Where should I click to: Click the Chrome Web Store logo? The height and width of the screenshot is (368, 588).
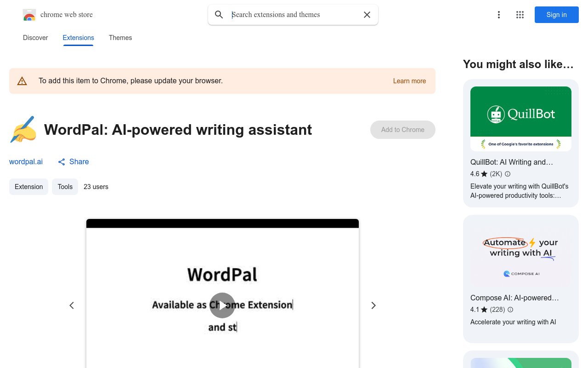[29, 15]
